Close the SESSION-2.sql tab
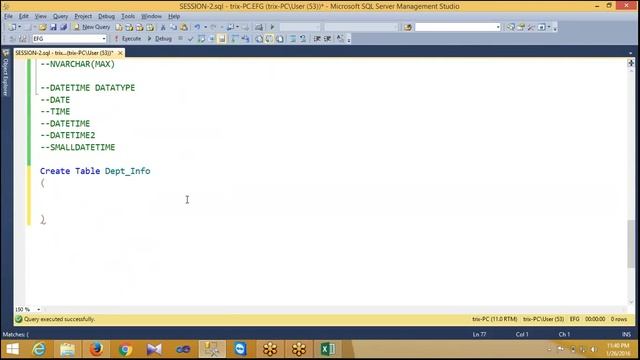This screenshot has width=640, height=360. pos(120,53)
